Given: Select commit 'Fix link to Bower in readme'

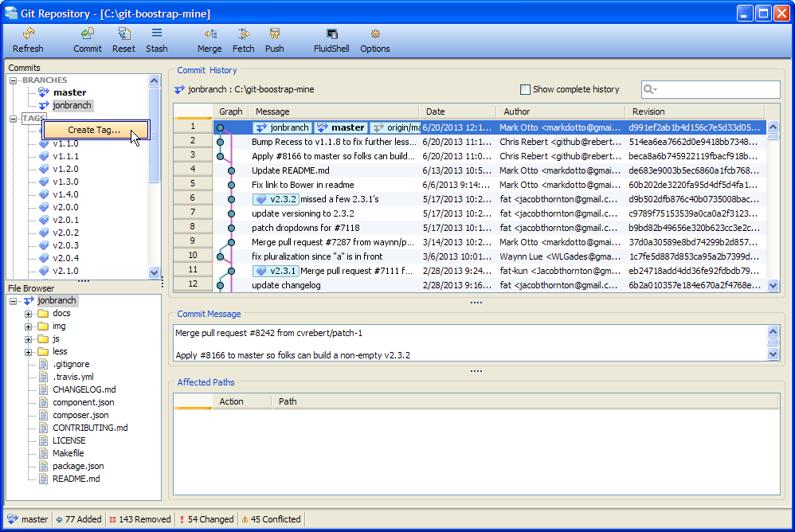Looking at the screenshot, I should coord(469,185).
